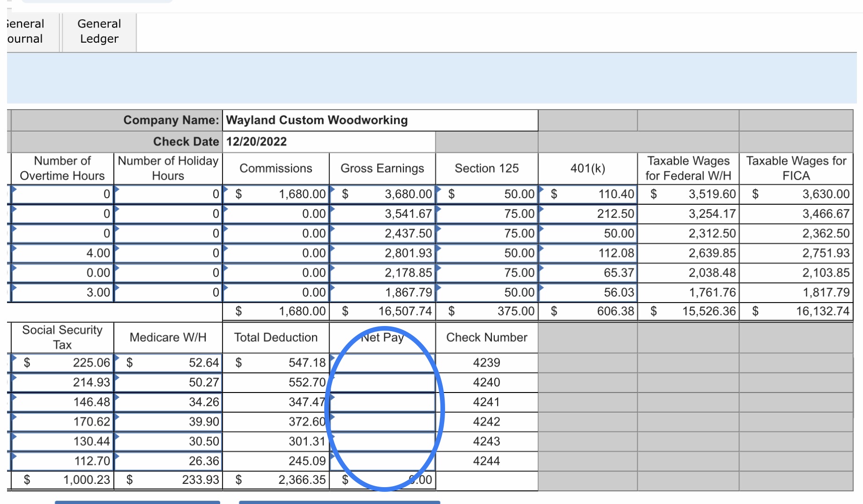Switch to the General Ledger tab
Viewport: 863px width, 504px height.
[99, 31]
